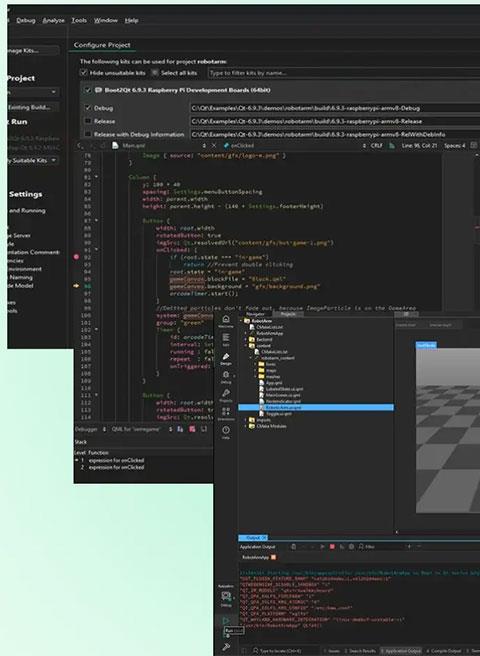Open the Help menu
The height and width of the screenshot is (656, 480).
131,20
